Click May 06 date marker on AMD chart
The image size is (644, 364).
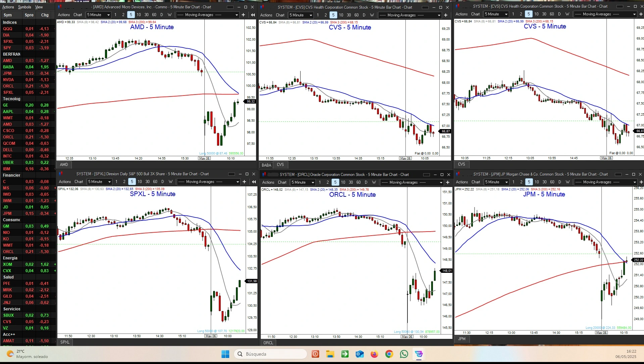pos(204,158)
